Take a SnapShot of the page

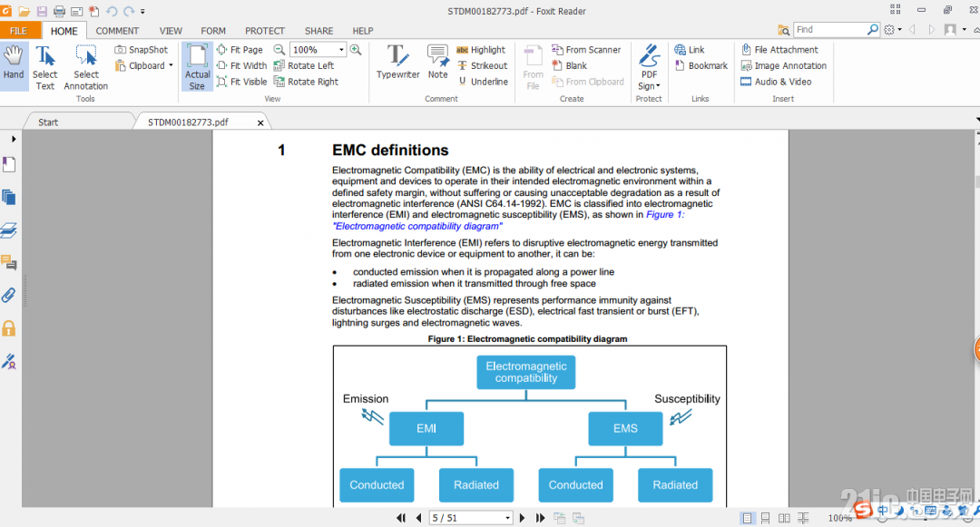point(142,49)
